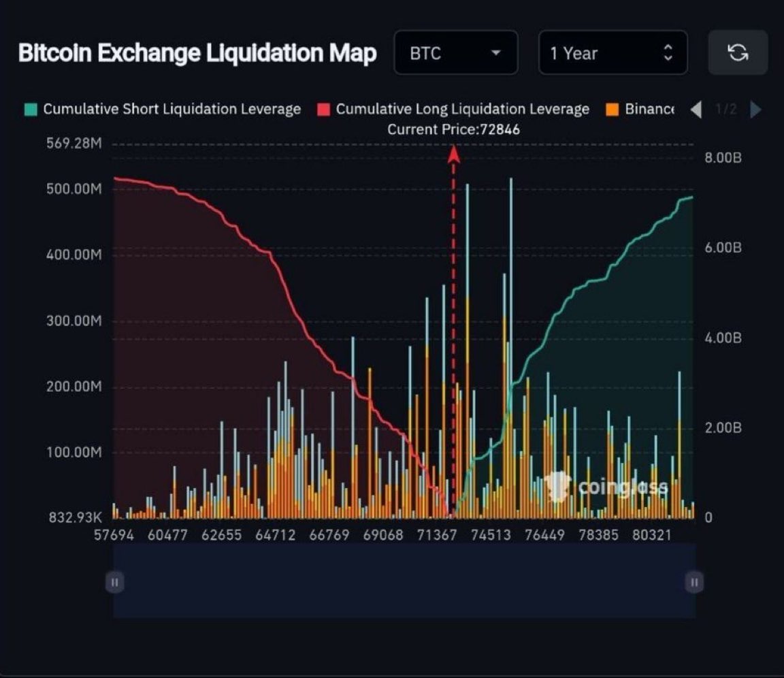Click the red Current Price arrow marker

[453, 155]
